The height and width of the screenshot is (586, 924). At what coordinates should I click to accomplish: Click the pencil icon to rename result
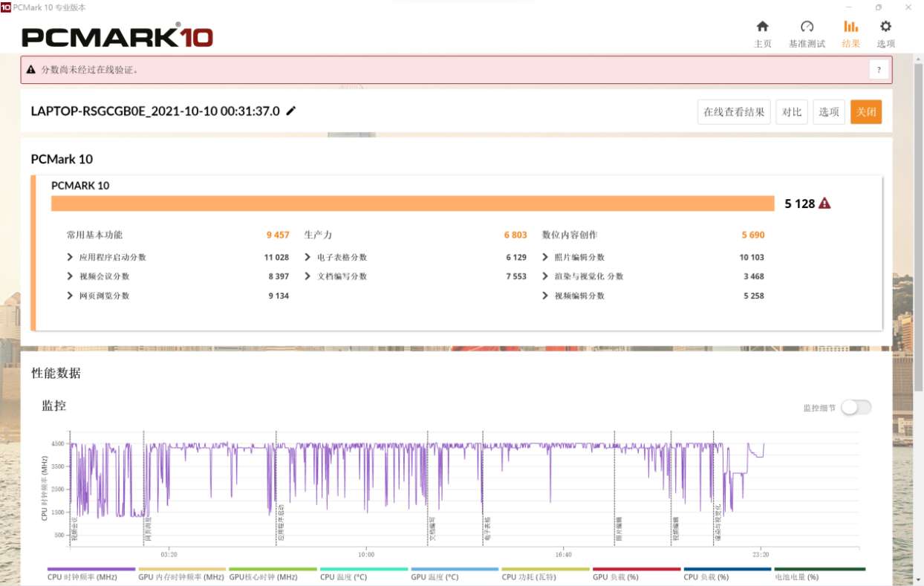[x=291, y=111]
